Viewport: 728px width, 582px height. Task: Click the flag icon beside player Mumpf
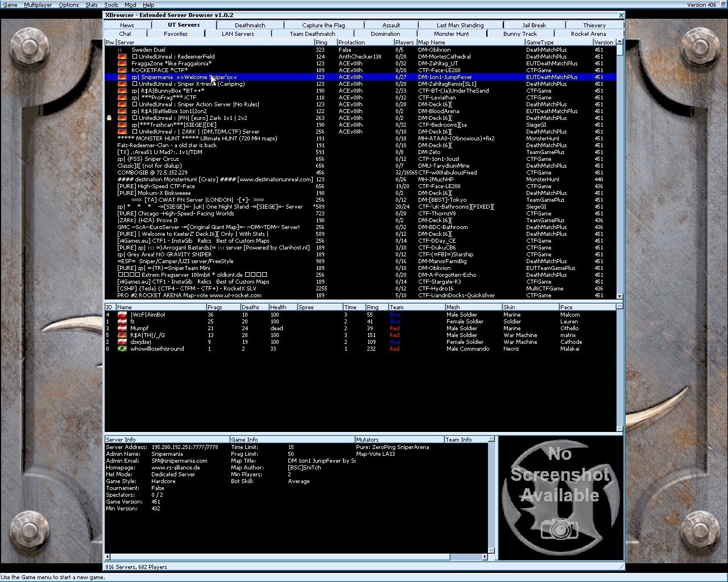tap(122, 329)
